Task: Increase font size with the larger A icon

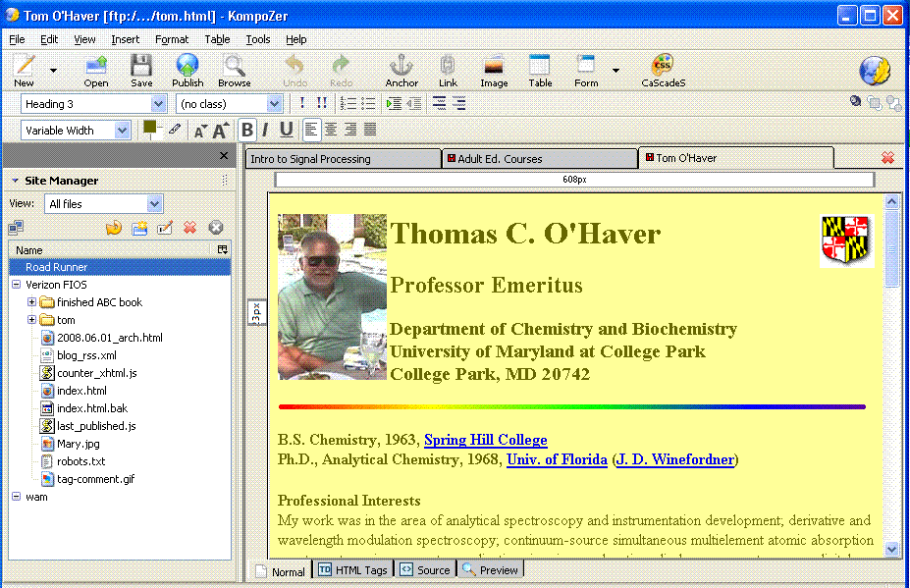Action: tap(221, 130)
